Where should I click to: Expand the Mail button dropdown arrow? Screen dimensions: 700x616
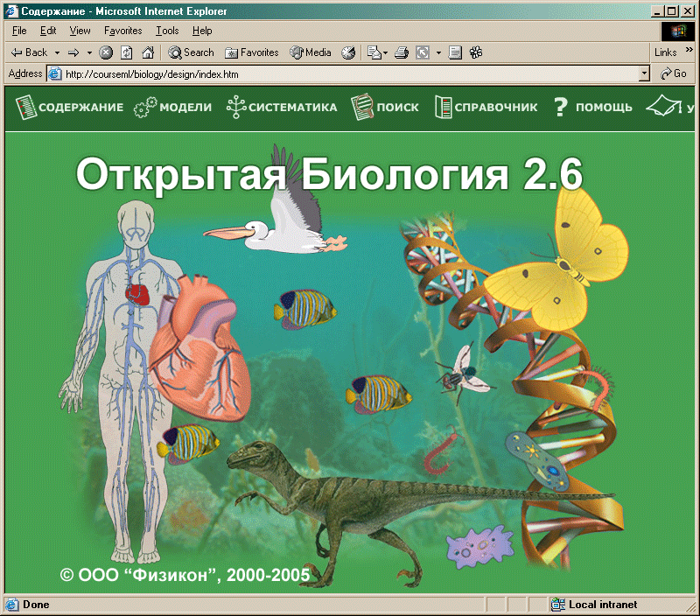click(x=385, y=52)
